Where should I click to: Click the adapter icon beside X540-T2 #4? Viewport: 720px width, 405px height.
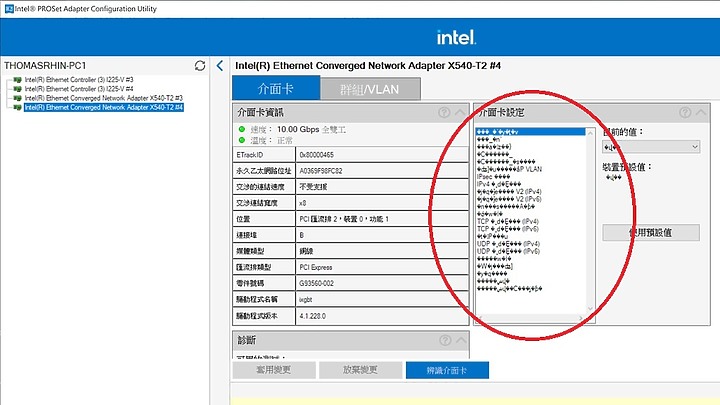click(x=17, y=107)
